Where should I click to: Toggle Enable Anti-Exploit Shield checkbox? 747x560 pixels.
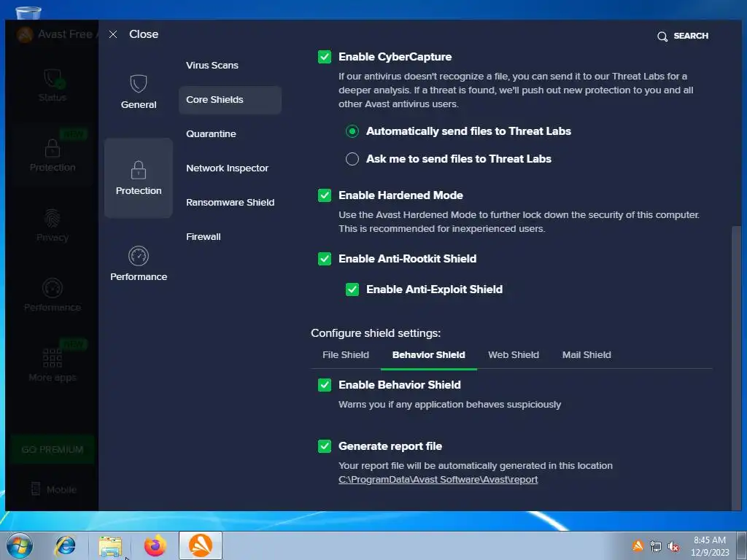[352, 289]
